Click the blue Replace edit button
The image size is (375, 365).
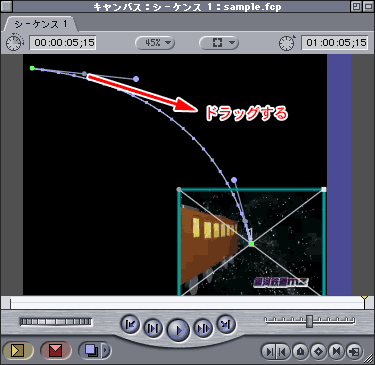tap(91, 350)
